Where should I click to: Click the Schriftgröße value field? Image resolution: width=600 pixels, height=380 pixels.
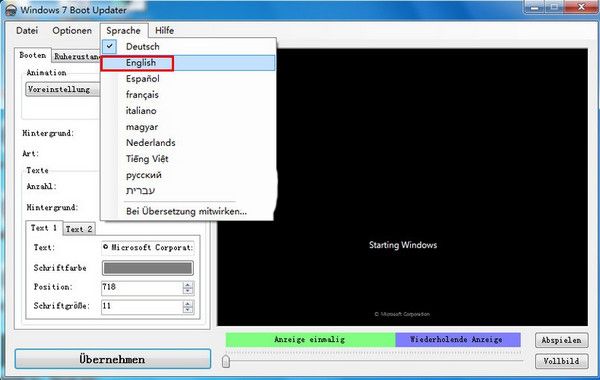tap(142, 307)
